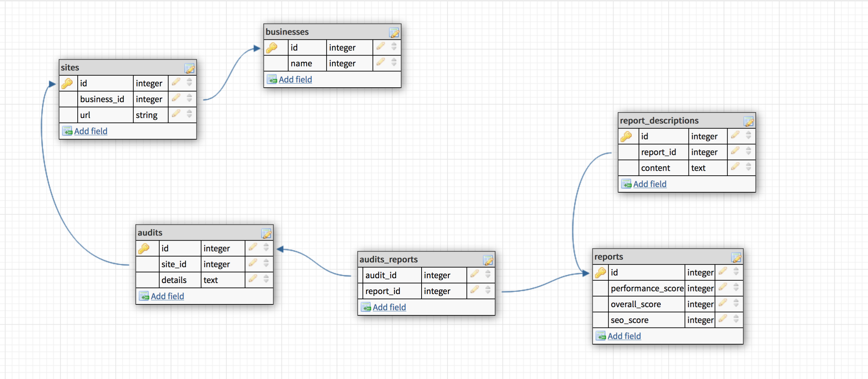
Task: Edit the businesses table via its header icon
Action: (395, 32)
